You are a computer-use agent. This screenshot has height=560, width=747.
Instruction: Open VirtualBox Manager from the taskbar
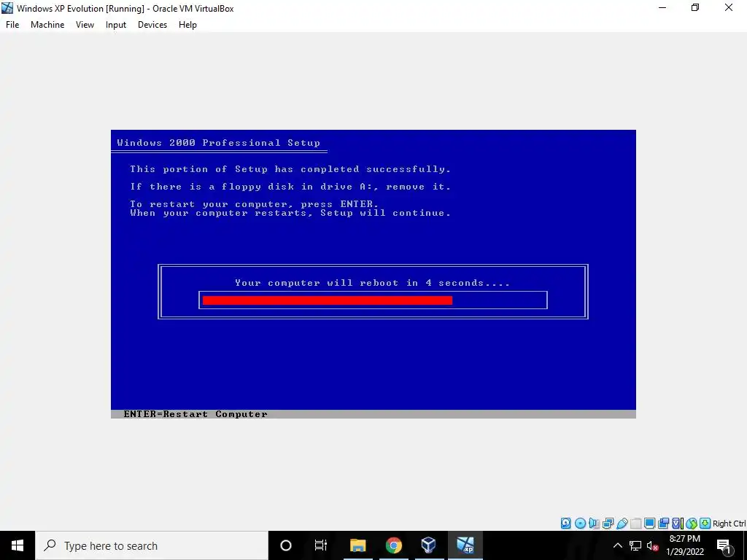point(429,545)
